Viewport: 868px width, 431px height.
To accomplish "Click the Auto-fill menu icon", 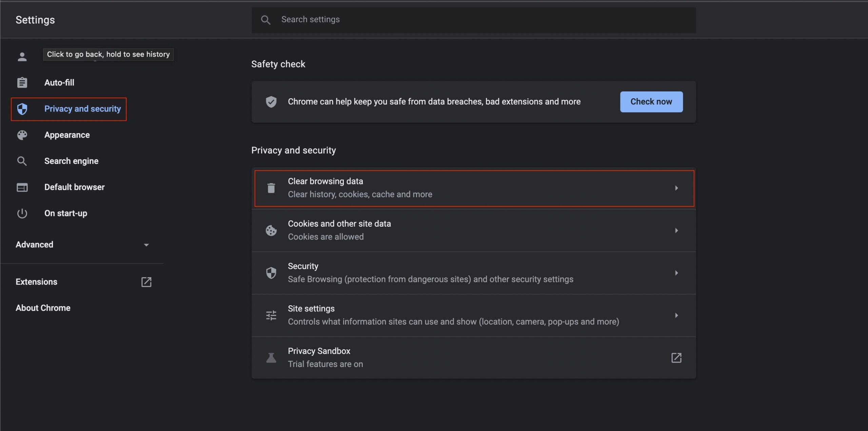I will pos(22,82).
